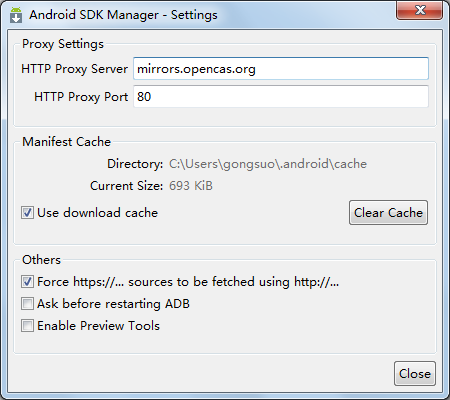Click the Current Size: label

[126, 186]
